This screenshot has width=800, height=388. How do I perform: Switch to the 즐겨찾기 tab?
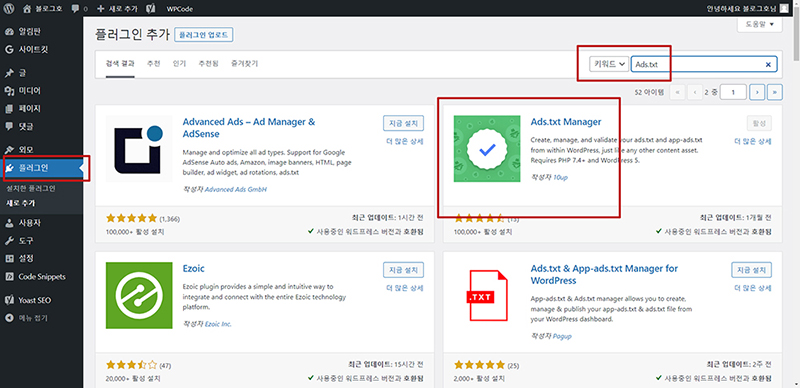244,64
